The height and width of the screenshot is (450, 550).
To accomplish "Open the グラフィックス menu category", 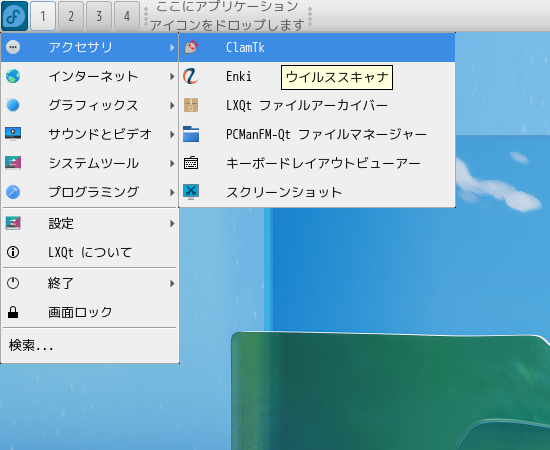I will (x=90, y=105).
